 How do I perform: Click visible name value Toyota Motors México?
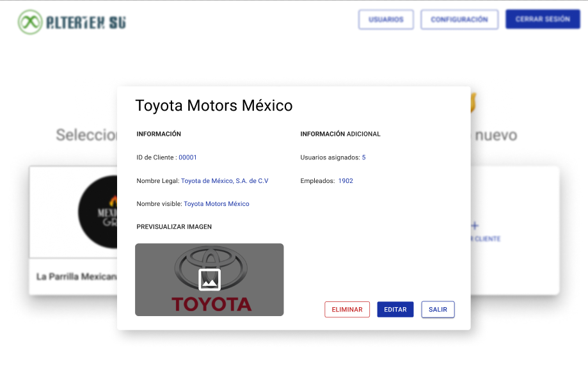216,204
